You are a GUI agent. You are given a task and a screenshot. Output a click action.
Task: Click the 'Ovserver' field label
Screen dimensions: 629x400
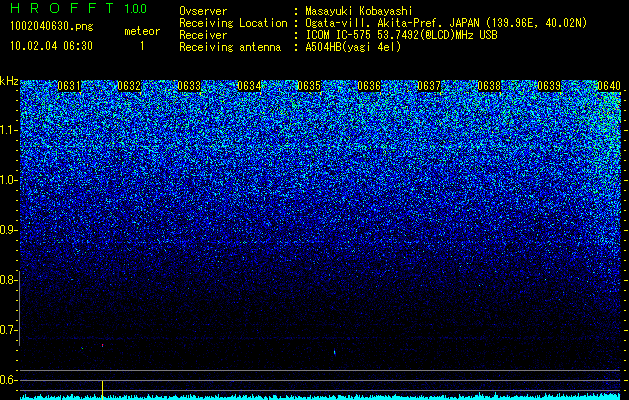203,11
